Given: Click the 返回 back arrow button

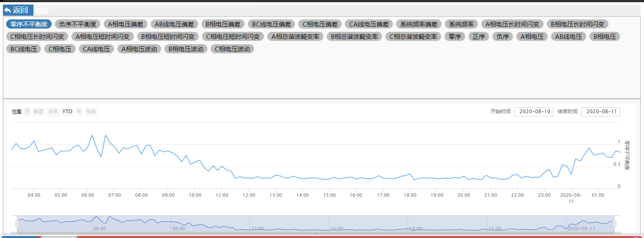Looking at the screenshot, I should point(18,10).
